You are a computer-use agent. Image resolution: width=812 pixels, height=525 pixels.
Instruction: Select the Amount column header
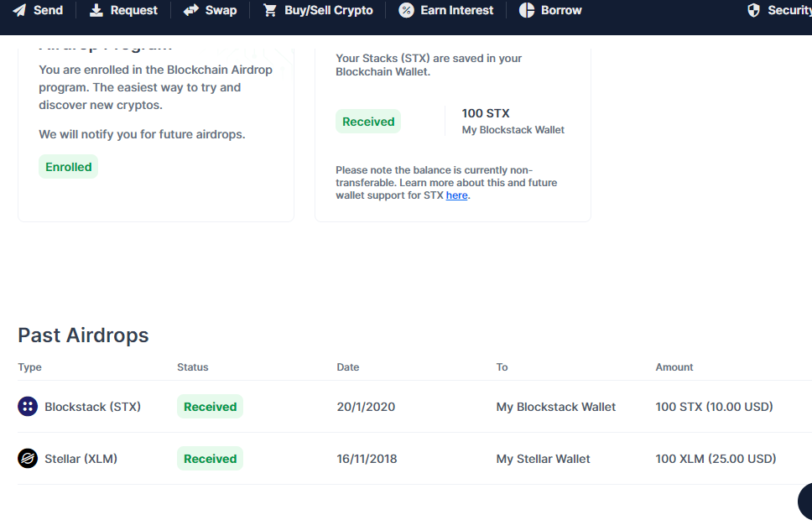click(x=674, y=367)
